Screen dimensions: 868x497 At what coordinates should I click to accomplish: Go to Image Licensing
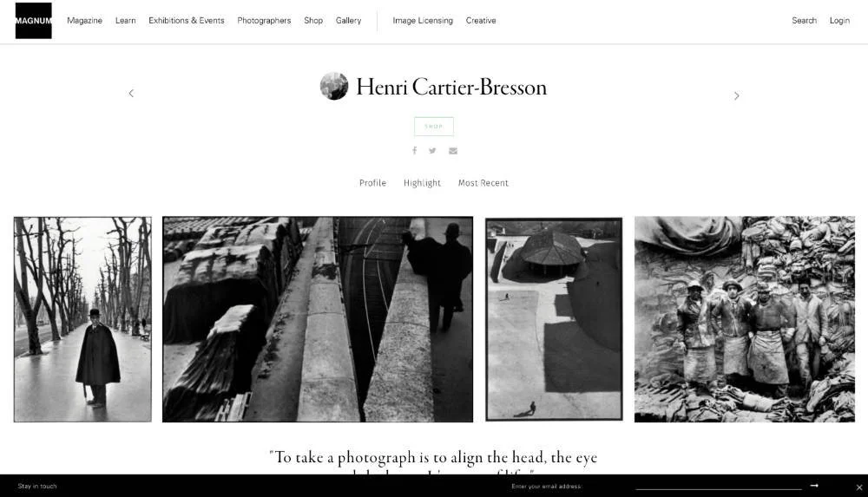coord(423,21)
